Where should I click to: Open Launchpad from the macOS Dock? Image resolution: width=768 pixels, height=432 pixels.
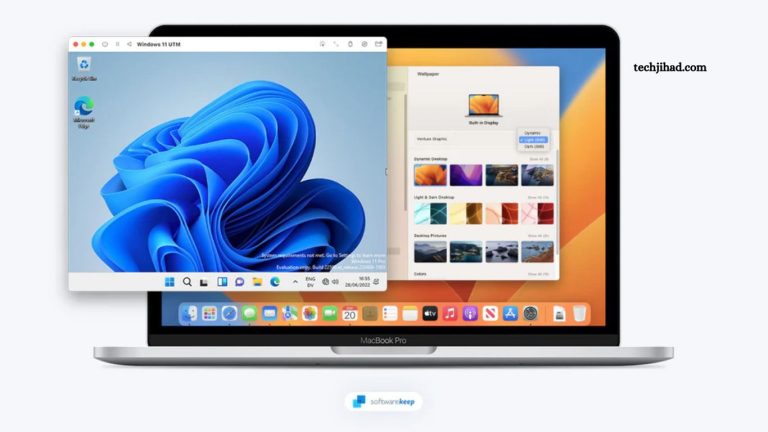click(x=210, y=313)
